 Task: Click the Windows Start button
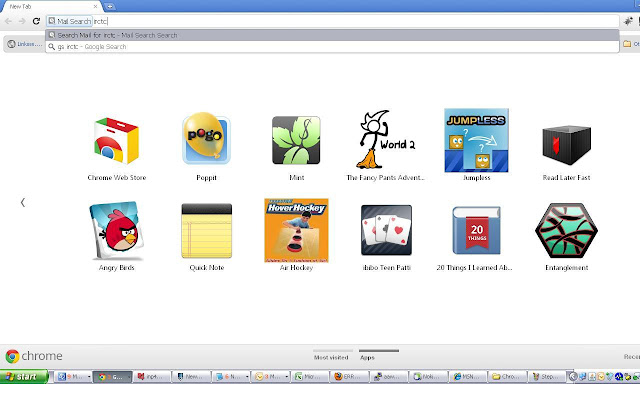point(24,376)
